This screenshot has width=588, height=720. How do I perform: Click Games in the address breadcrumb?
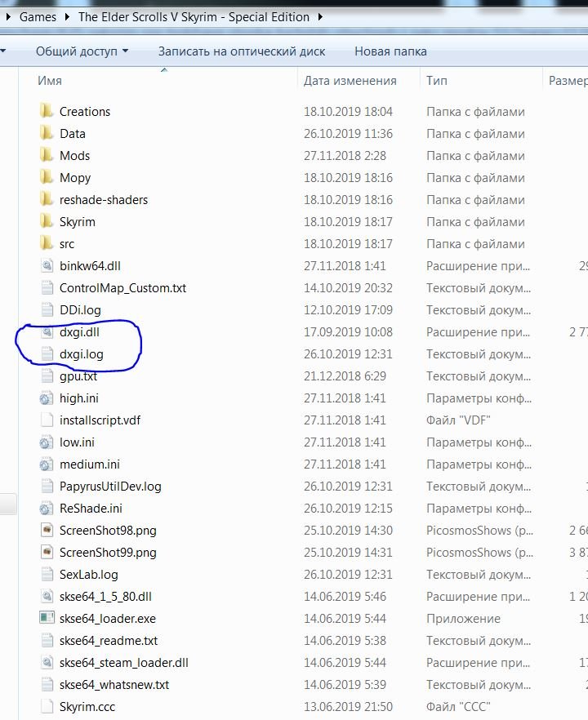[38, 16]
